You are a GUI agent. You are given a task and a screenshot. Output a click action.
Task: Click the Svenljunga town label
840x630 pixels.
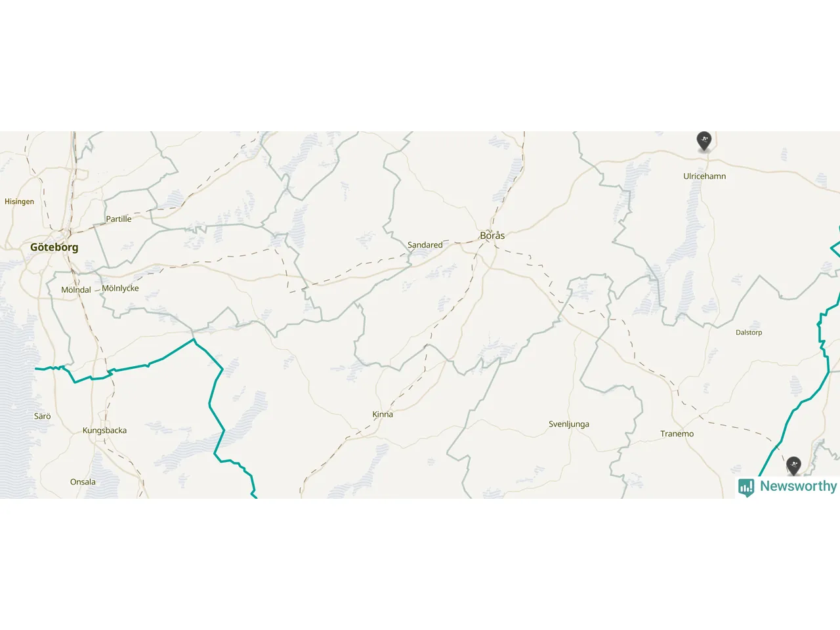[569, 424]
